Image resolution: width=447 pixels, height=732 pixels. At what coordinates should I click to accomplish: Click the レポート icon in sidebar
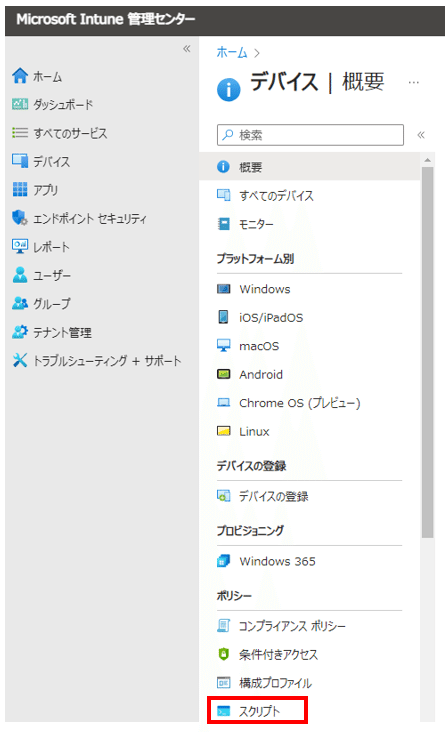(20, 246)
